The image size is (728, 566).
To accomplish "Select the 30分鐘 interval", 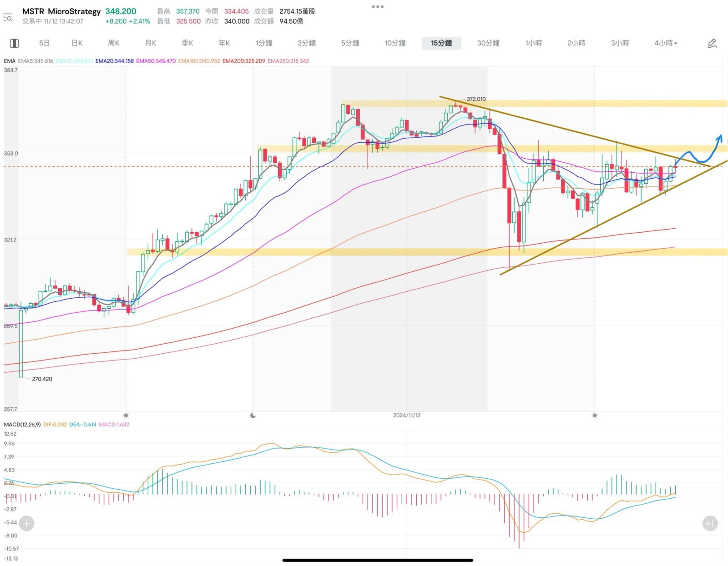I will (x=488, y=43).
